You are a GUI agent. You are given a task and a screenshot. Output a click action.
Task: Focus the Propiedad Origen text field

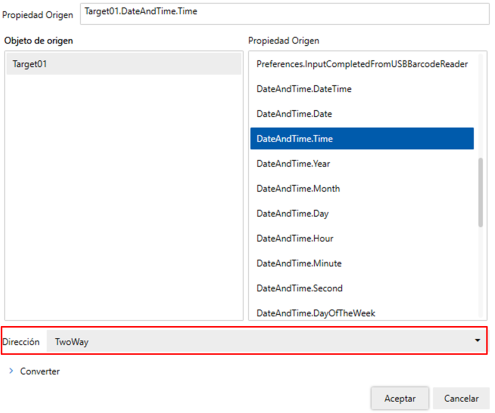pyautogui.click(x=285, y=14)
